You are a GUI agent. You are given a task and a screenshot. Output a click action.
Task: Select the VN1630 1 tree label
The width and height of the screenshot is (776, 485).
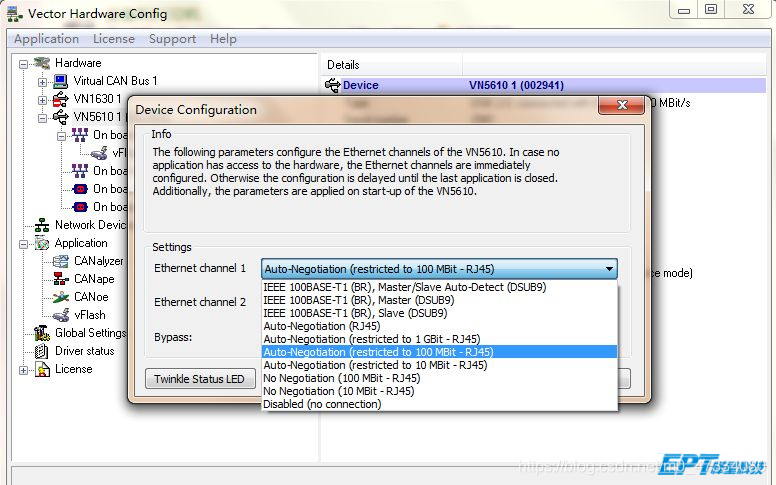97,99
